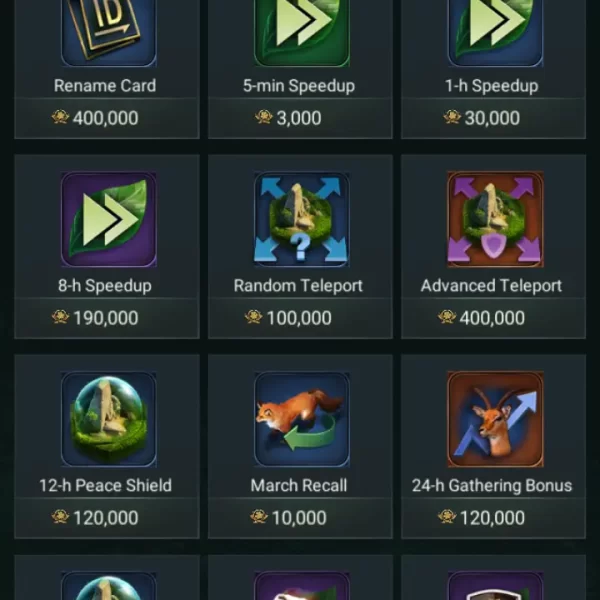This screenshot has width=600, height=600.
Task: Open the 8-h Speedup item icon
Action: coord(109,219)
